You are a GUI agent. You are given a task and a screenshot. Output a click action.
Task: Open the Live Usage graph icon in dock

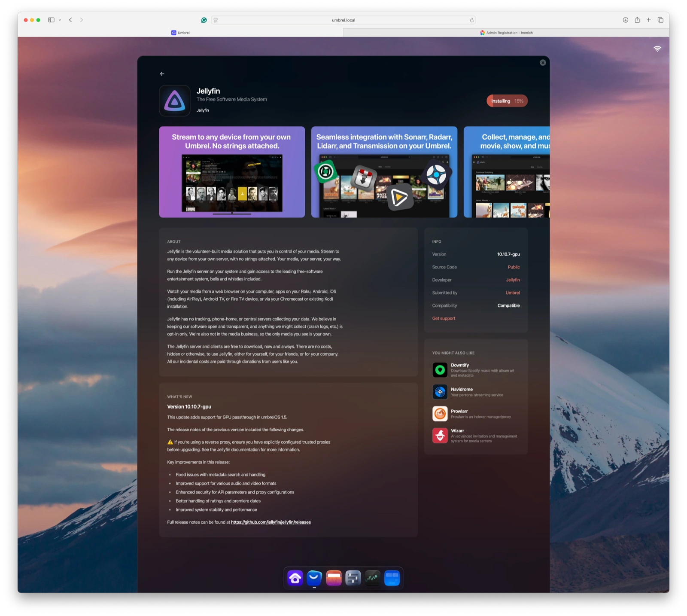(372, 578)
